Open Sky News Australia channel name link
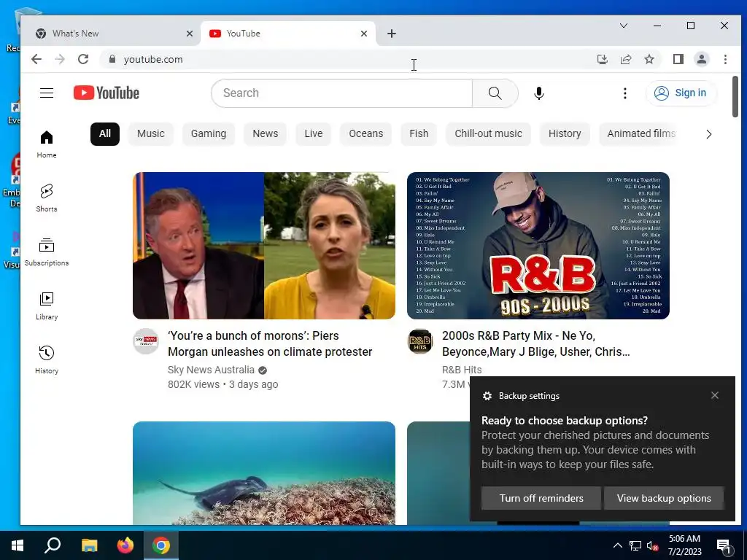The height and width of the screenshot is (560, 747). 211,370
